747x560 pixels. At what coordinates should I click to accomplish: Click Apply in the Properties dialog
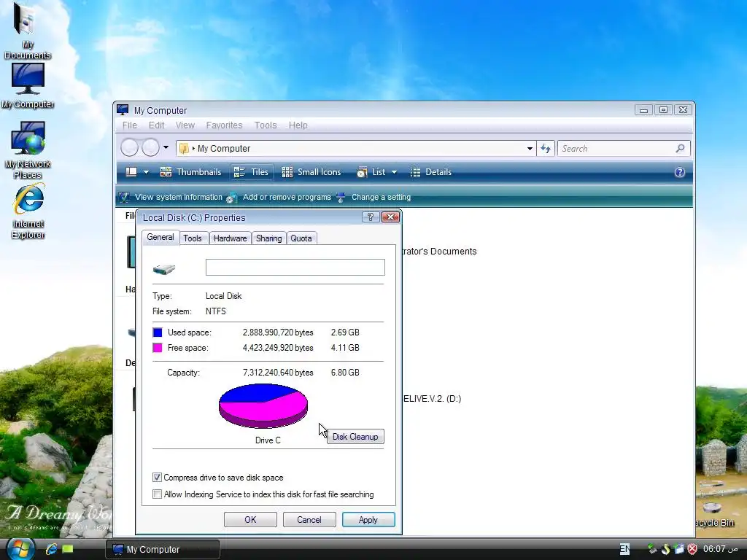click(368, 519)
